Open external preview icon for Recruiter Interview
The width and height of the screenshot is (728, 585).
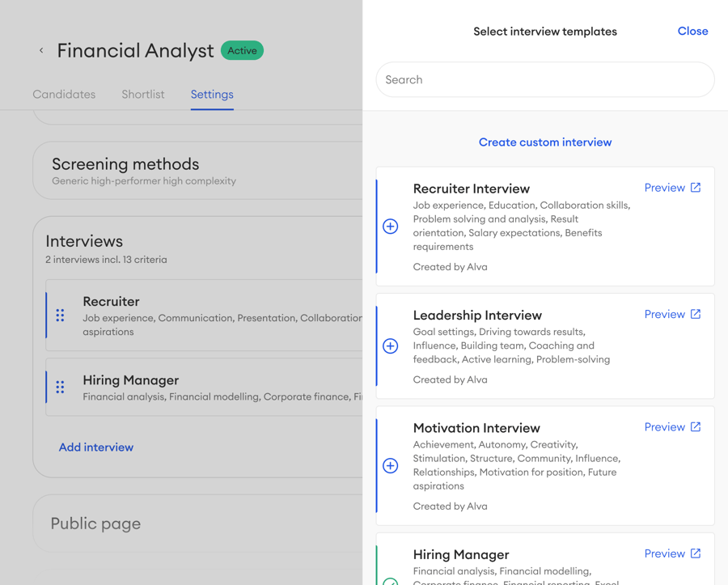(x=696, y=188)
